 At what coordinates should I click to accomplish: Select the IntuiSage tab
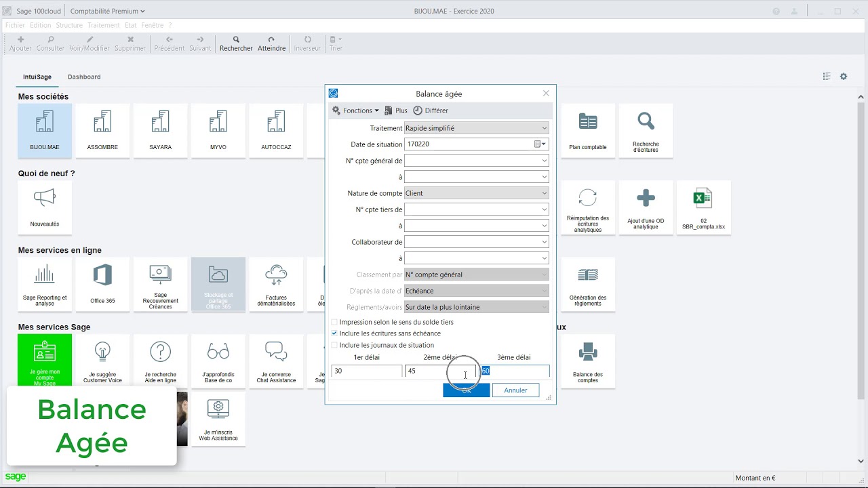point(37,77)
